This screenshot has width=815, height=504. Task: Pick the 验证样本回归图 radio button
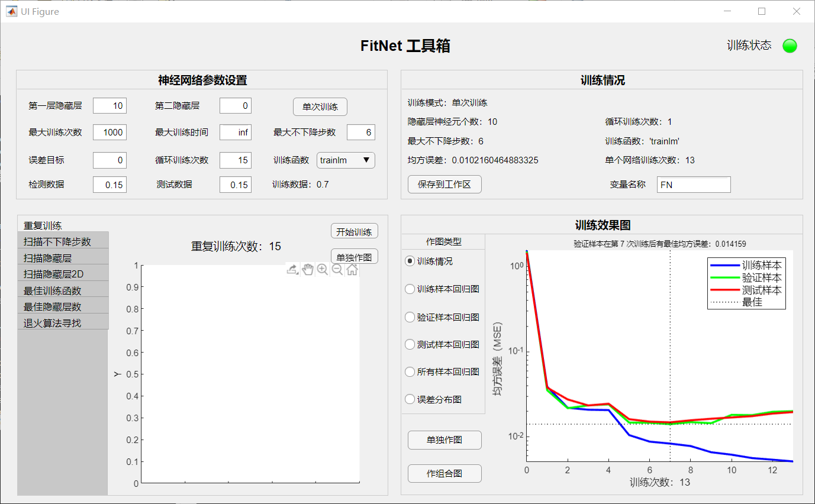[x=410, y=317]
